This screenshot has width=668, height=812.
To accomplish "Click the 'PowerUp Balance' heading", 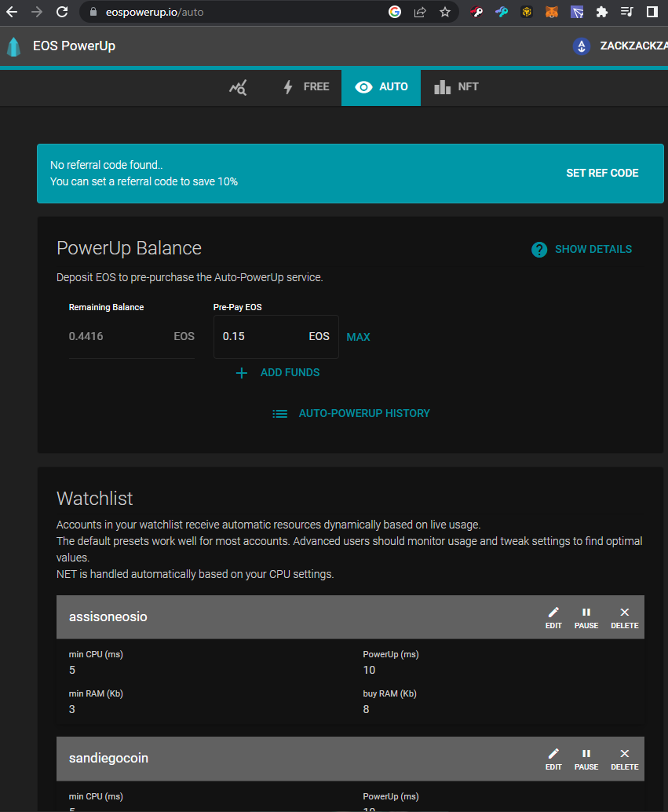I will click(129, 248).
